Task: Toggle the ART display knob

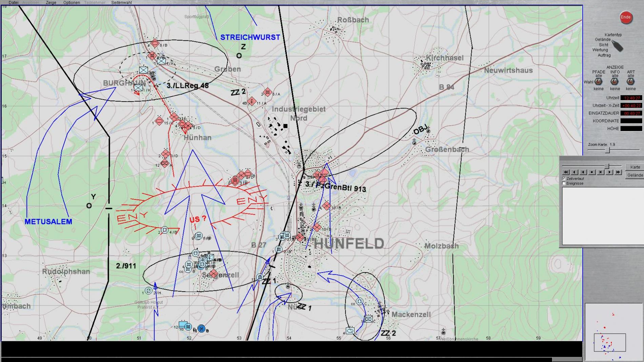Action: pos(630,82)
